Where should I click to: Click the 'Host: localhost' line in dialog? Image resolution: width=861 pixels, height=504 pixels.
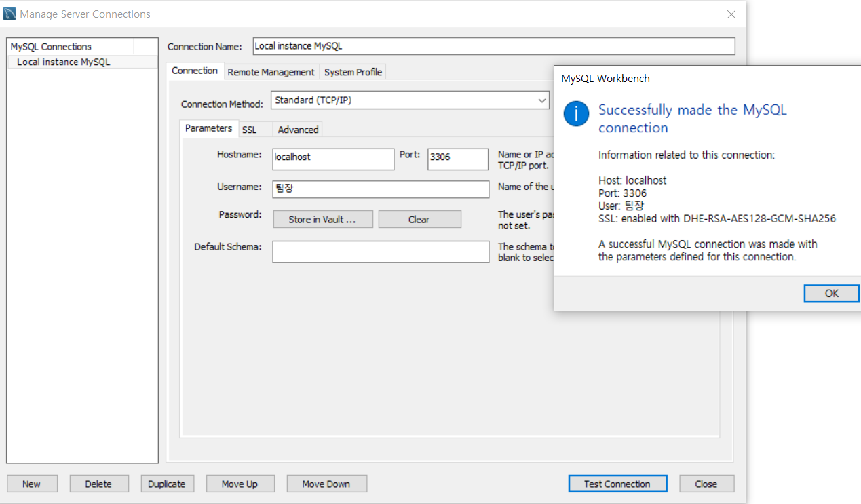click(x=632, y=180)
